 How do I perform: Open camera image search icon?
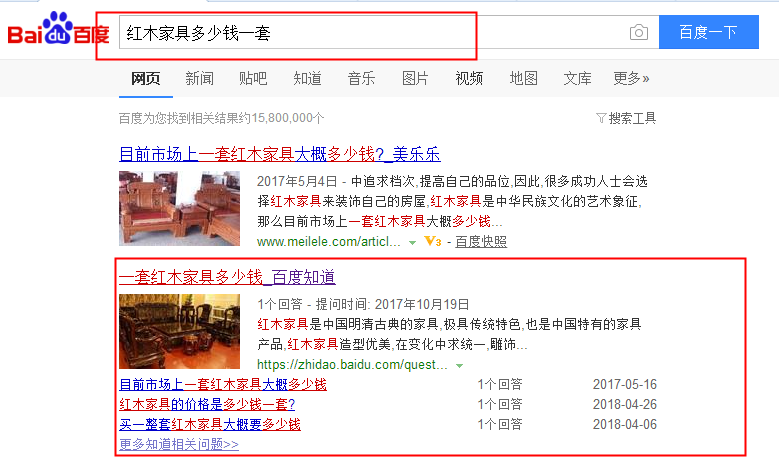(639, 33)
